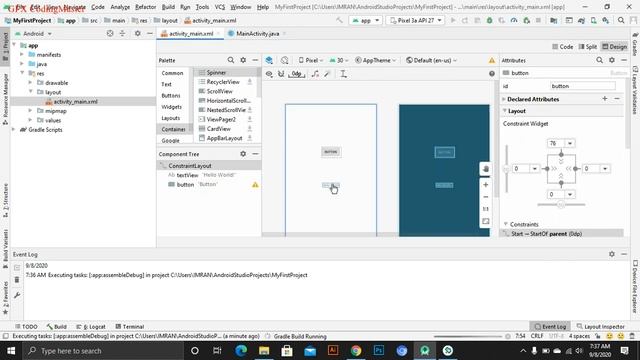Open the Tools menu

click(x=202, y=7)
